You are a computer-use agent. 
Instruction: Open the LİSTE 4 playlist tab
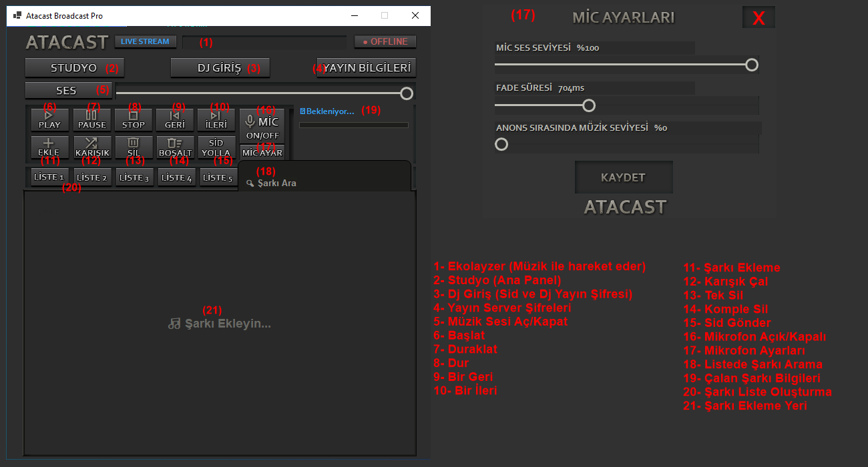coord(176,177)
